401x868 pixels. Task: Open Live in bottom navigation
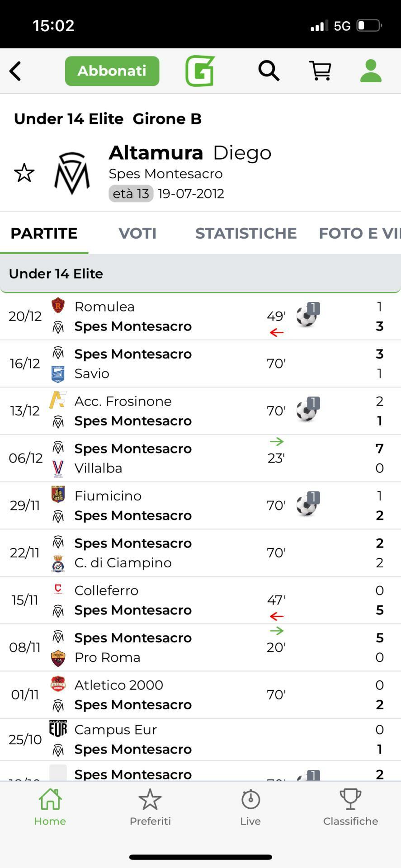pos(250,807)
